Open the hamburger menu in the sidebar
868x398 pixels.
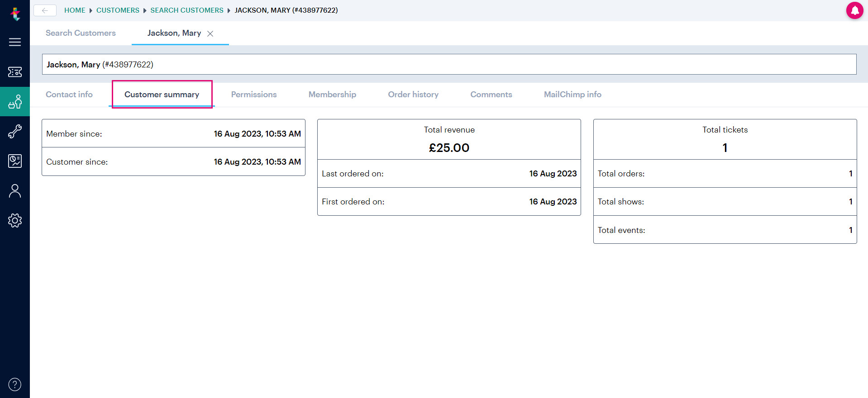tap(15, 42)
